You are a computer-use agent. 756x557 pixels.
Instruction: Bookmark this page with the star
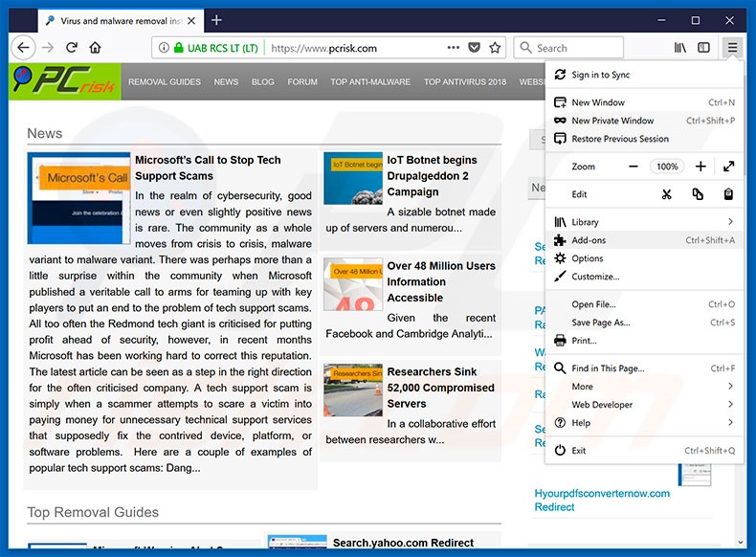(x=495, y=47)
